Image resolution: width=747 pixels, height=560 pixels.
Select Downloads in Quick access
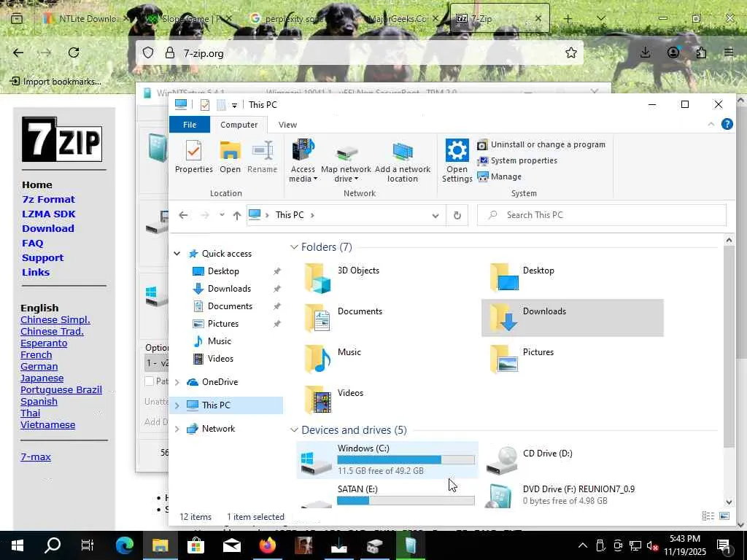[229, 289]
